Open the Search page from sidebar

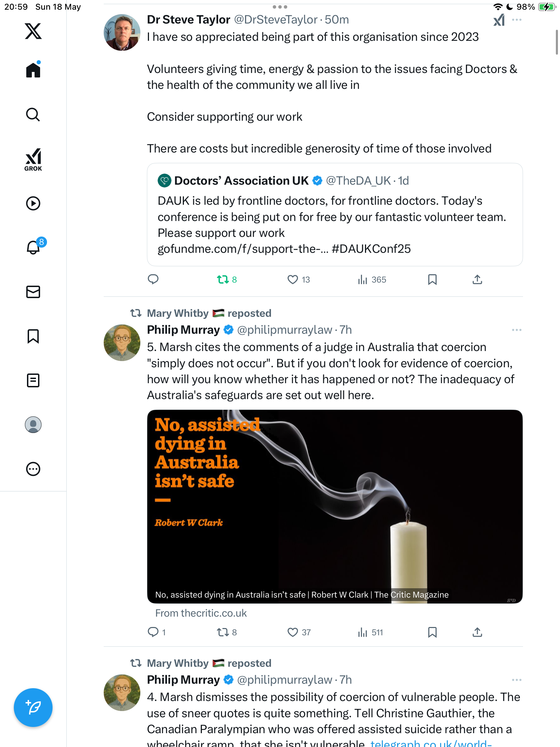click(33, 114)
